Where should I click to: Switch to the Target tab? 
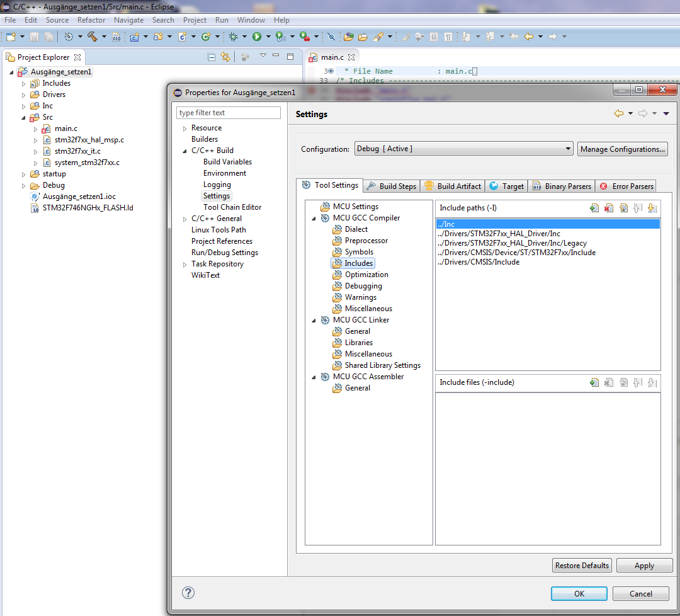[506, 186]
